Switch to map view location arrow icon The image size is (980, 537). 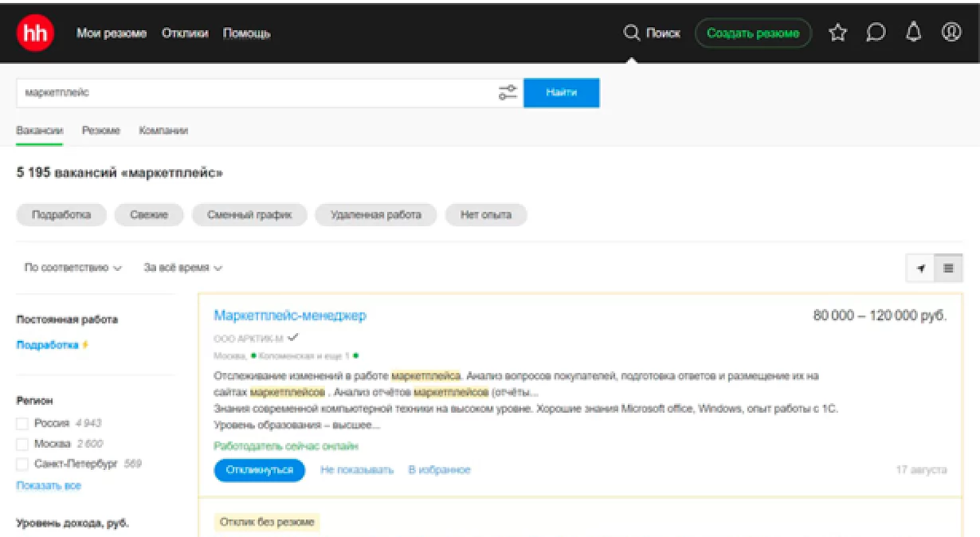point(921,268)
